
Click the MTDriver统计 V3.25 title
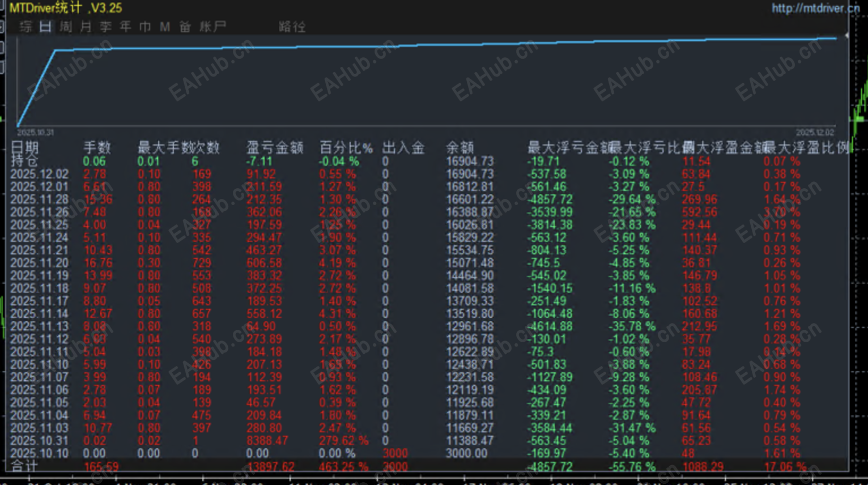[x=66, y=8]
